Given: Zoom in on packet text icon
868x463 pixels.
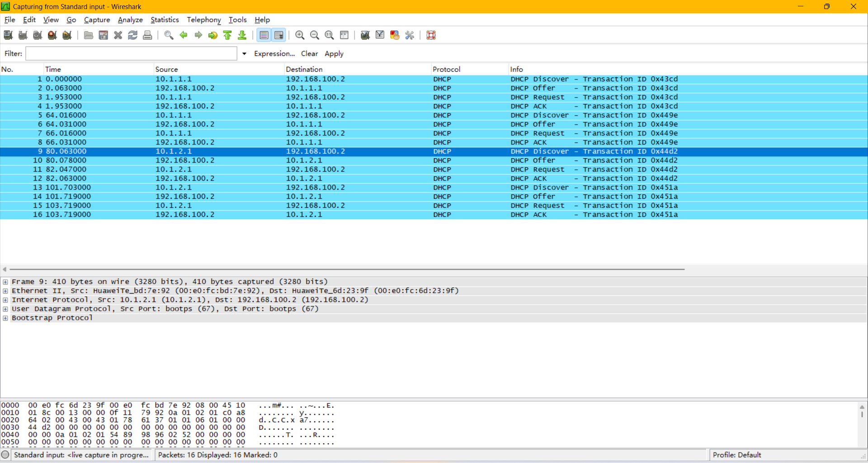Looking at the screenshot, I should click(300, 35).
